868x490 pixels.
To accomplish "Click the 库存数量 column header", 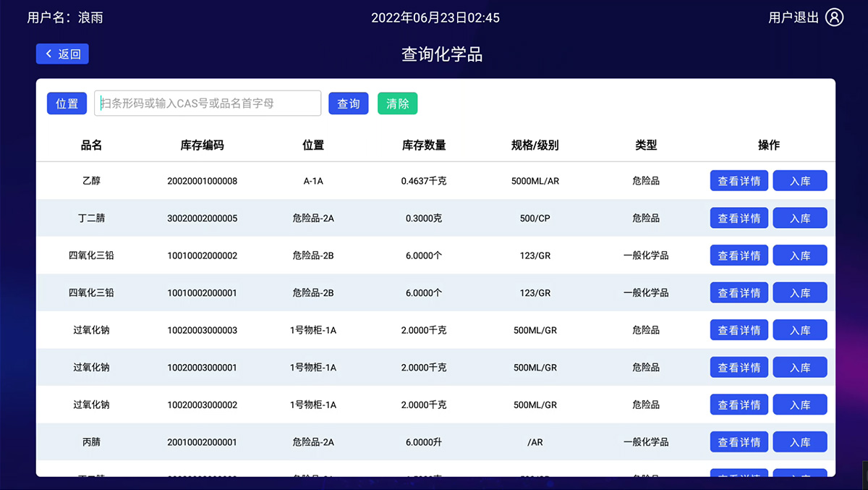I will click(x=424, y=145).
